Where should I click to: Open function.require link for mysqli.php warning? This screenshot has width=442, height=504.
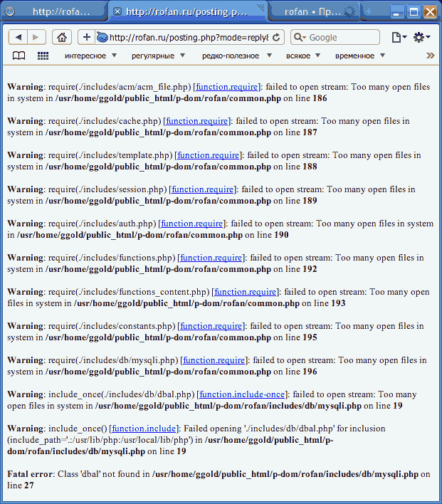tap(214, 360)
